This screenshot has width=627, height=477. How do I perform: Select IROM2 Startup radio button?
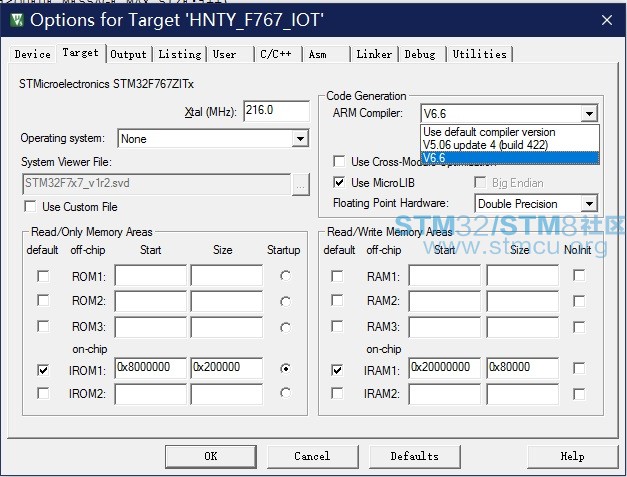[286, 393]
